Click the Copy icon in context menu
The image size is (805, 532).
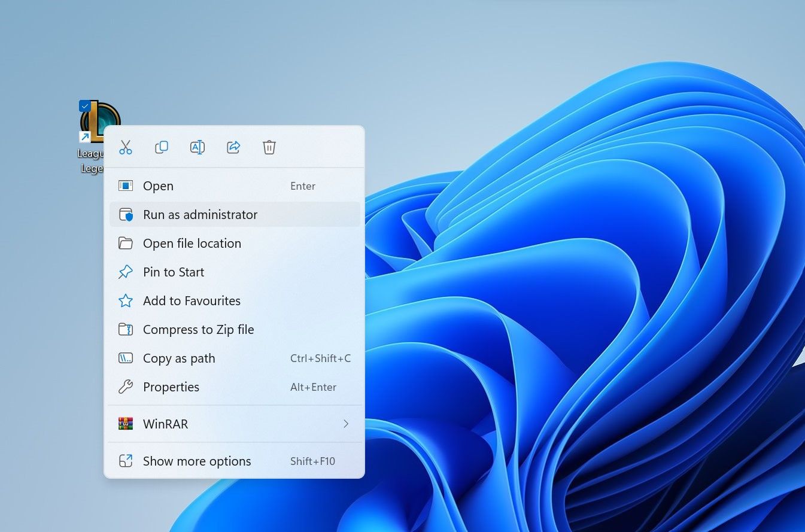162,147
